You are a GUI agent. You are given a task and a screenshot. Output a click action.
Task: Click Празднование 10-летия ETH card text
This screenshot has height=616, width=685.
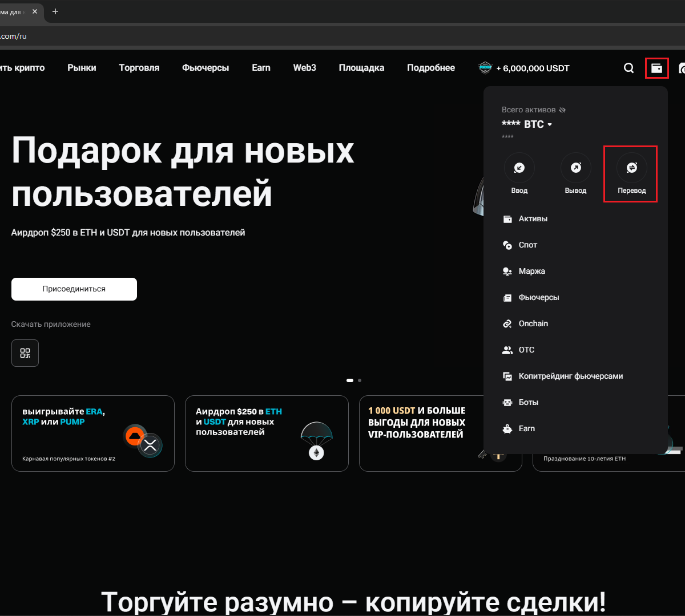click(585, 459)
